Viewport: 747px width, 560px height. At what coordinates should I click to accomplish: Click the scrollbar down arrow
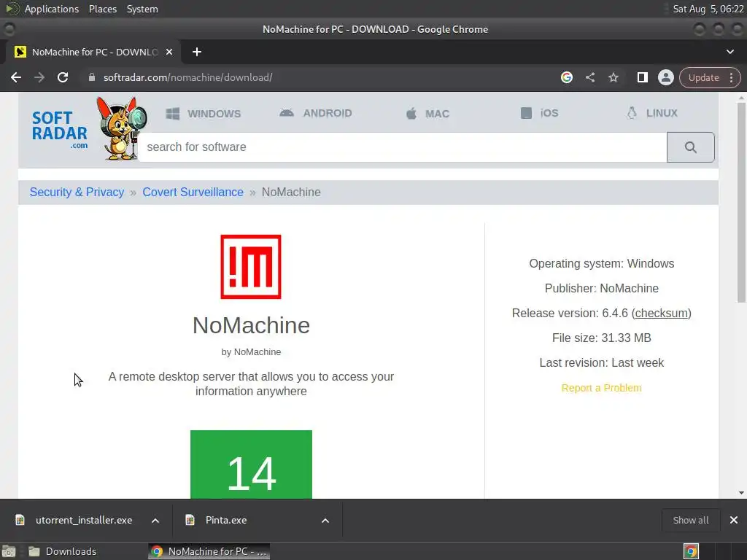tap(741, 494)
